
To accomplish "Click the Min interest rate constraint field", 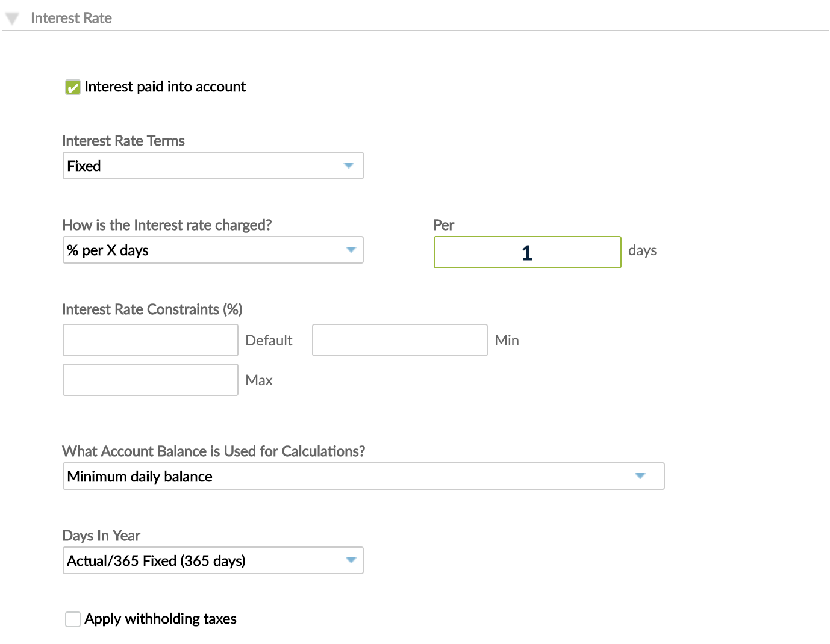I will coord(399,340).
